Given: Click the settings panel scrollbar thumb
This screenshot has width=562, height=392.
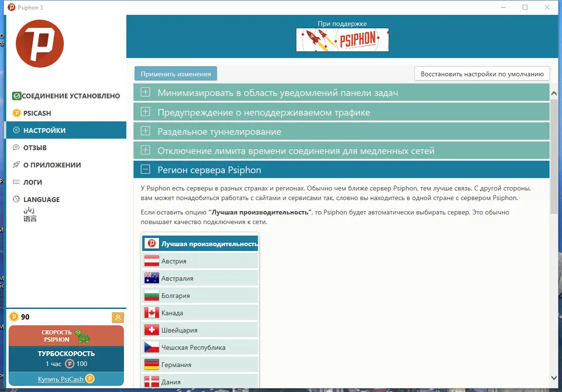Looking at the screenshot, I should 554,156.
